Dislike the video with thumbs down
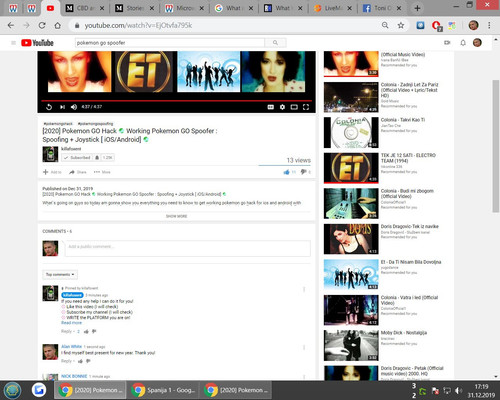The height and width of the screenshot is (400, 500). tap(303, 172)
